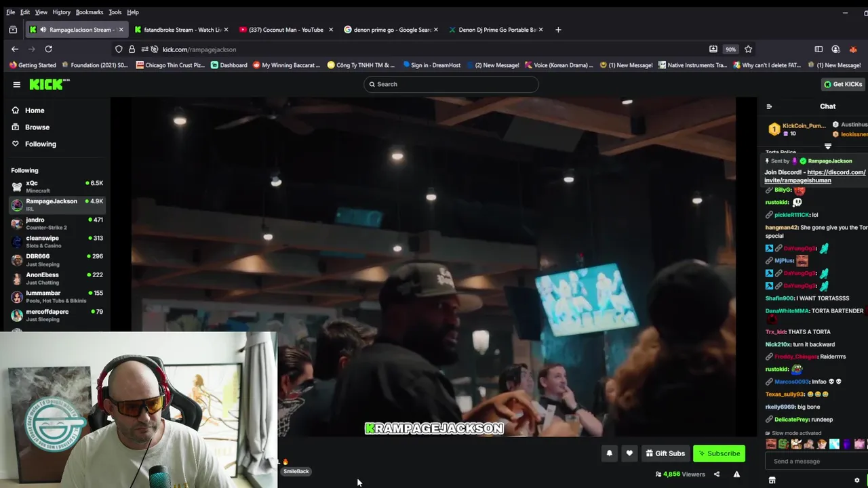
Task: Open the Firefox account icon
Action: pos(835,49)
